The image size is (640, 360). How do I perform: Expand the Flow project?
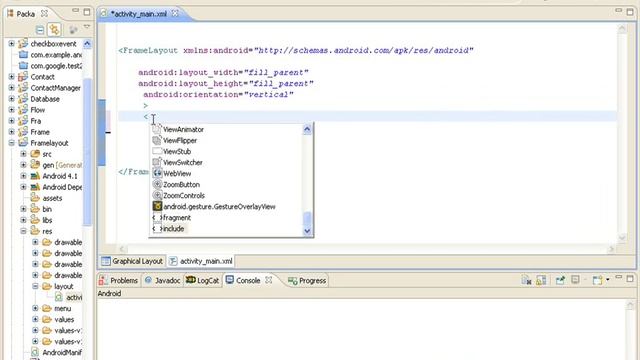click(x=11, y=109)
